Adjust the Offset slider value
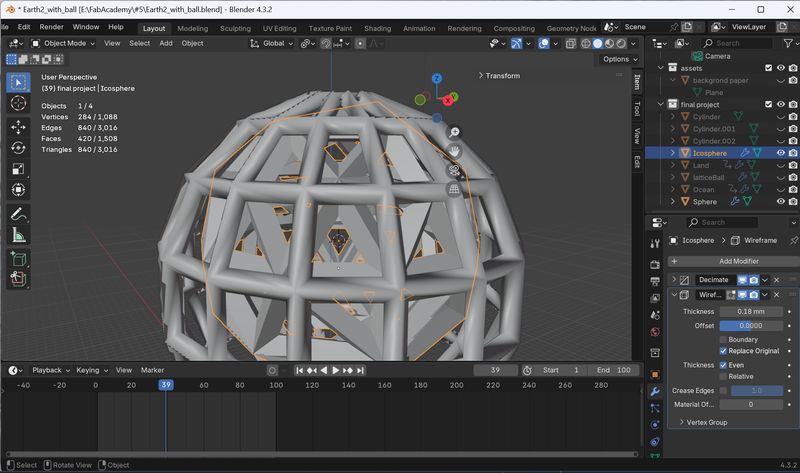The height and width of the screenshot is (473, 800). pyautogui.click(x=751, y=326)
